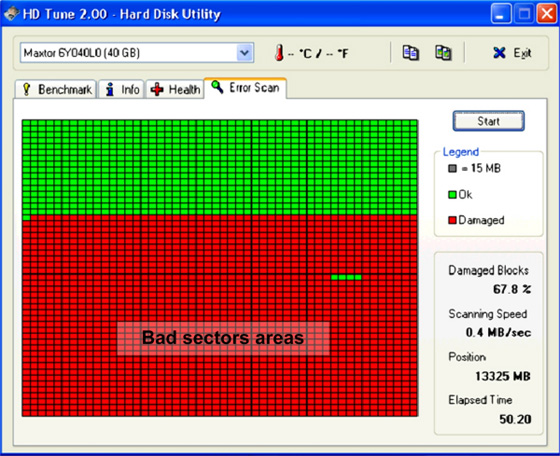Click the red Damaged legend swatch
560x456 pixels.
tap(452, 220)
